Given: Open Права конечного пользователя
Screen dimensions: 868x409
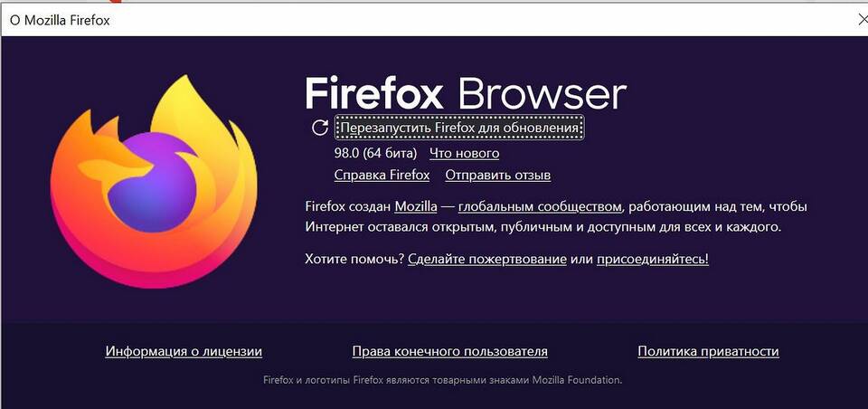Looking at the screenshot, I should [450, 351].
